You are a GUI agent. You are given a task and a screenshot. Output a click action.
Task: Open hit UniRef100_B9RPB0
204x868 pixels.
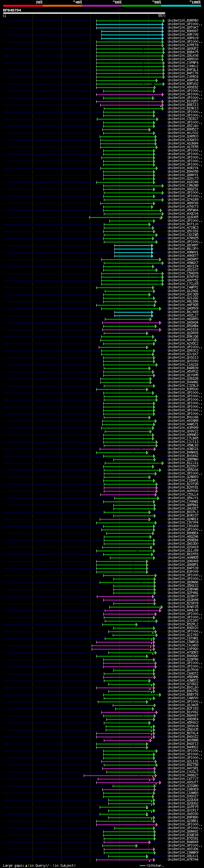[x=183, y=20]
